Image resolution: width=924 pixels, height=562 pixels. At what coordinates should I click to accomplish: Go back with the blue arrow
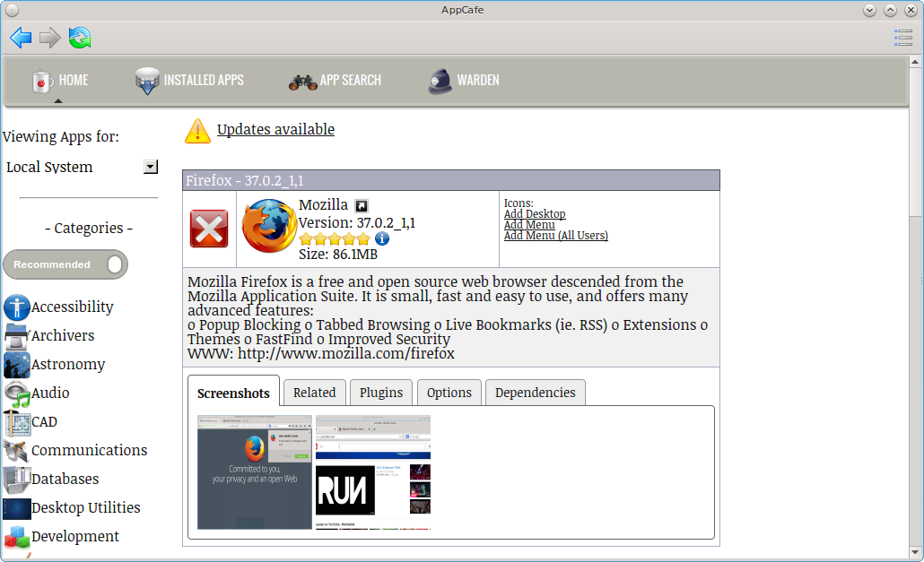click(22, 38)
